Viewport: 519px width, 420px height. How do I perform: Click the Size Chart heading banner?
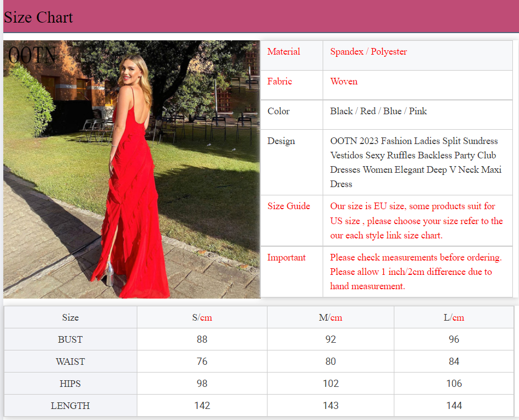pos(39,18)
